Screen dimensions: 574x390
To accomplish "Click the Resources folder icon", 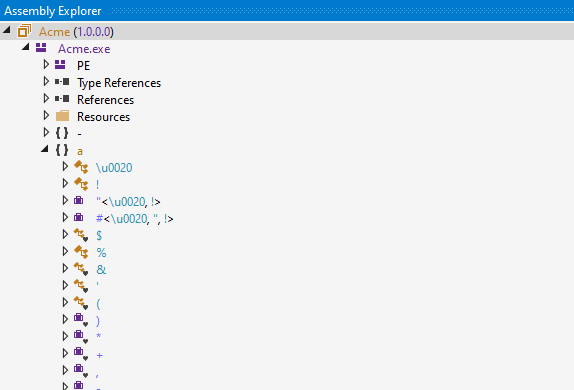I will 62,116.
